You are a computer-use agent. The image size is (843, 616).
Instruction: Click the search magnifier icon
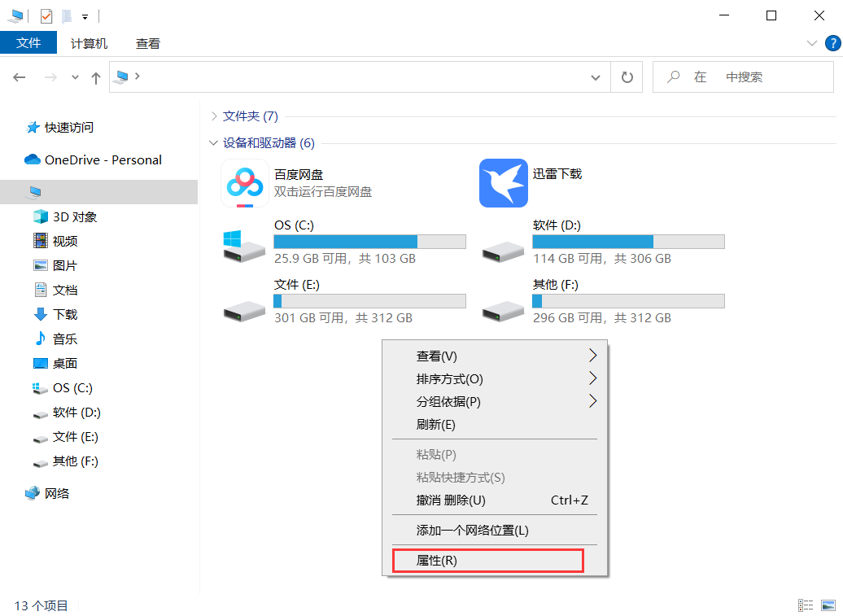point(673,77)
